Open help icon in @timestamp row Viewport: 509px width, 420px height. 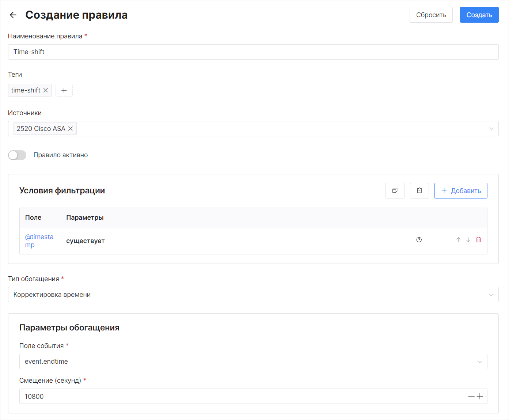click(419, 240)
